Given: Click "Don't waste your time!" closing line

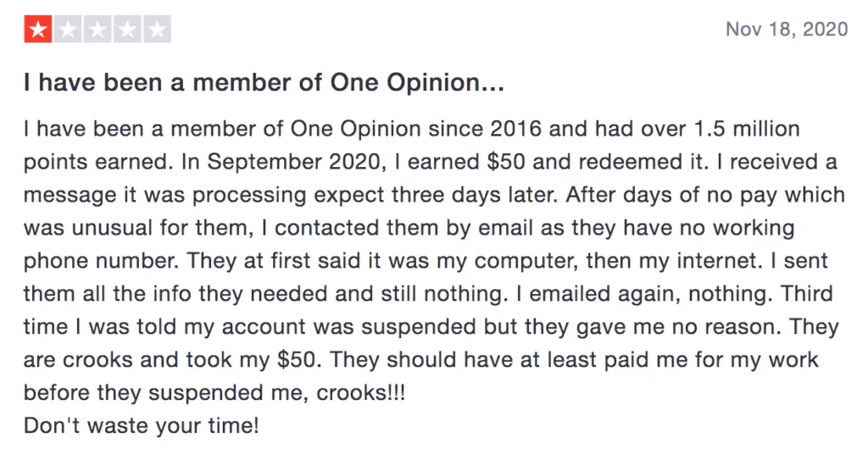Looking at the screenshot, I should [142, 425].
